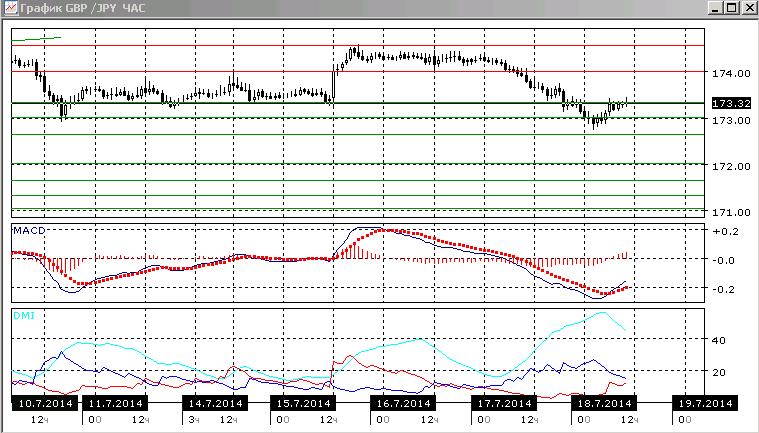Screen dimensions: 759x433
Task: Select the 10.7.2014 date marker
Action: pos(45,403)
